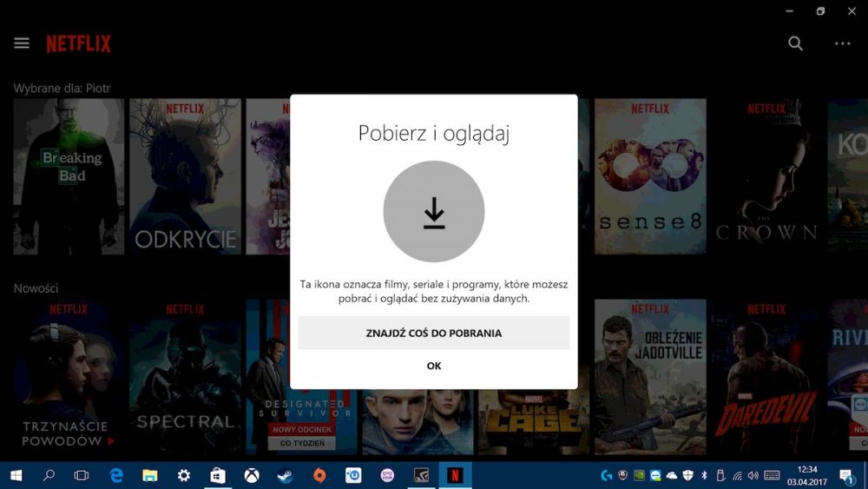Open the Xbox app in the taskbar
Image resolution: width=868 pixels, height=489 pixels.
[252, 475]
